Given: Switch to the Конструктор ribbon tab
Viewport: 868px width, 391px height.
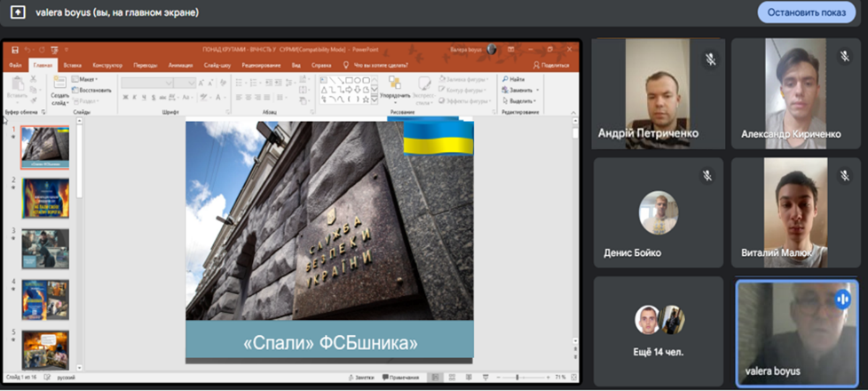Looking at the screenshot, I should [x=107, y=65].
